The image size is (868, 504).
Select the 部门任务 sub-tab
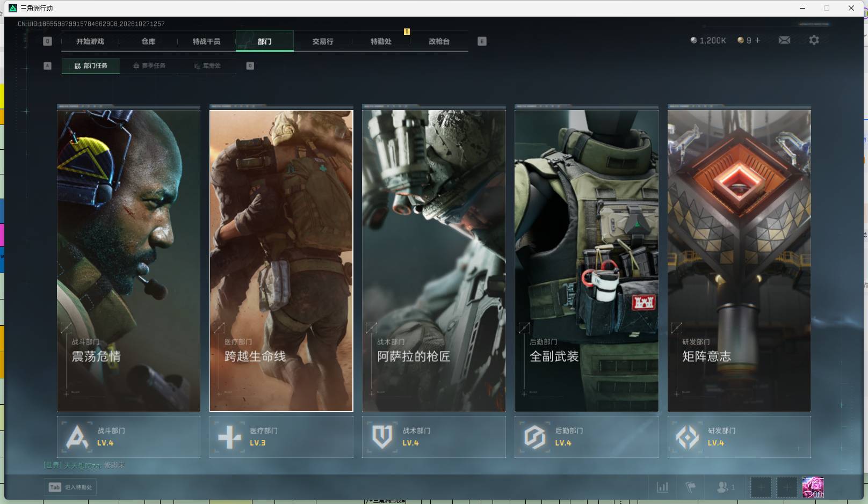coord(91,65)
